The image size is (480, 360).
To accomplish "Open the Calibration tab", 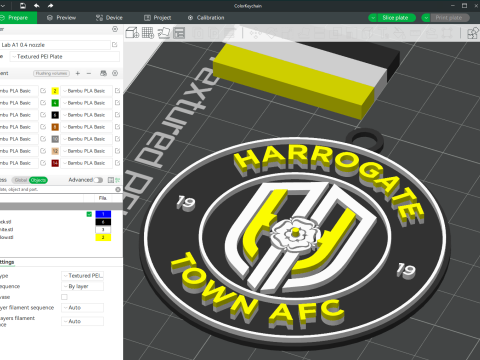I will click(x=206, y=18).
